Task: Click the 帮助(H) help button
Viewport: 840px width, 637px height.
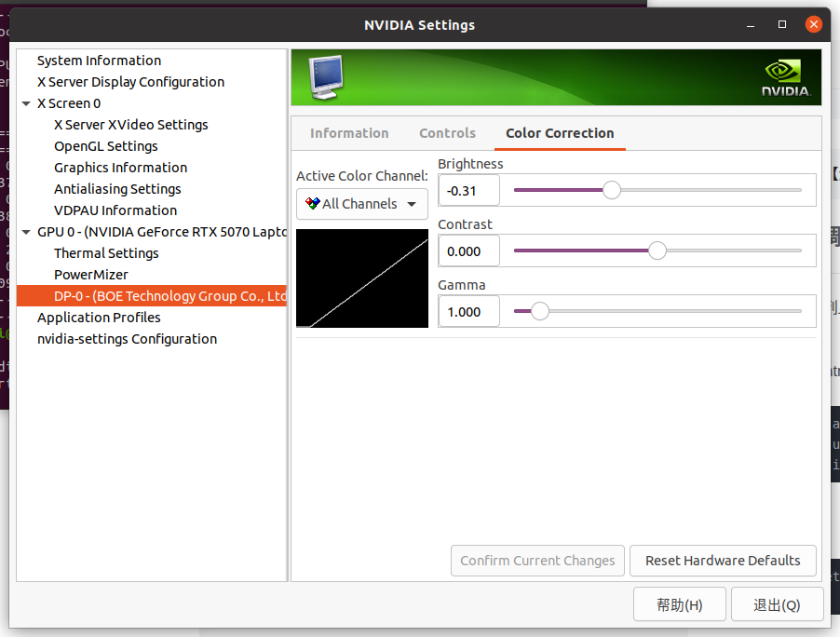Action: pyautogui.click(x=679, y=604)
